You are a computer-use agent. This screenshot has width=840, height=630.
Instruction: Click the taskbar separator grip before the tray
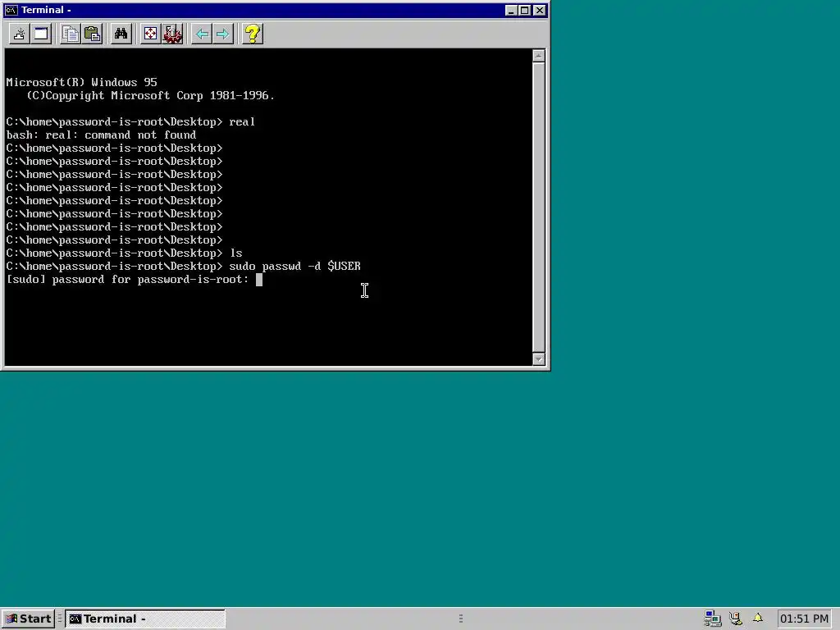click(461, 619)
